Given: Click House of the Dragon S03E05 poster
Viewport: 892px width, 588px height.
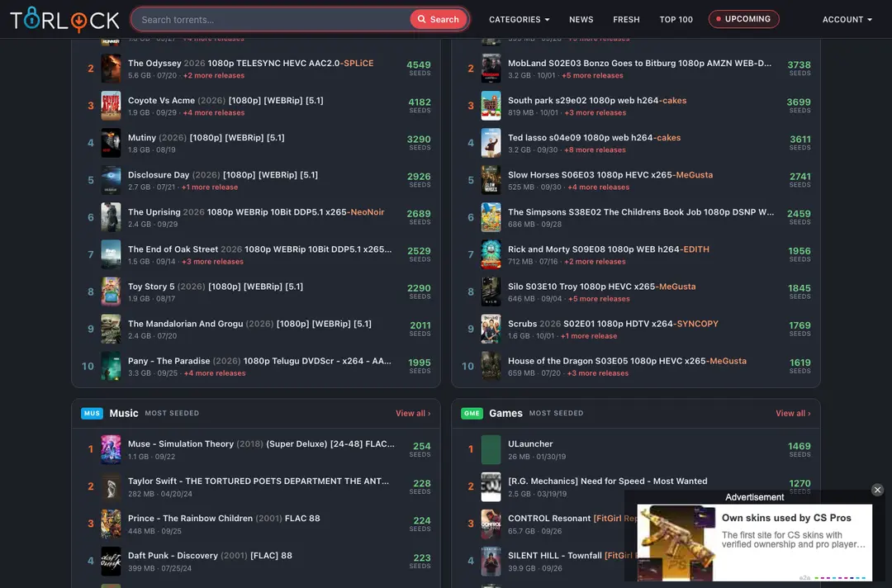Looking at the screenshot, I should 491,366.
